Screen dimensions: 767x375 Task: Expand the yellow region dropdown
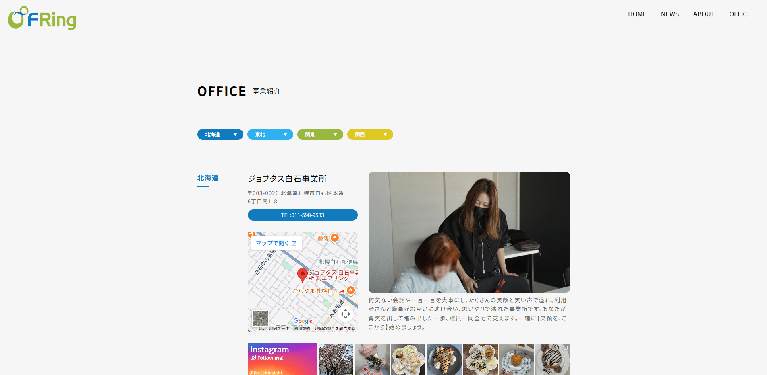pyautogui.click(x=370, y=134)
